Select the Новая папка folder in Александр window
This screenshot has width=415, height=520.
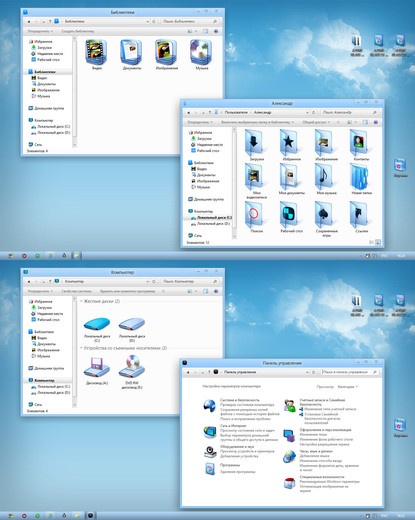(360, 177)
